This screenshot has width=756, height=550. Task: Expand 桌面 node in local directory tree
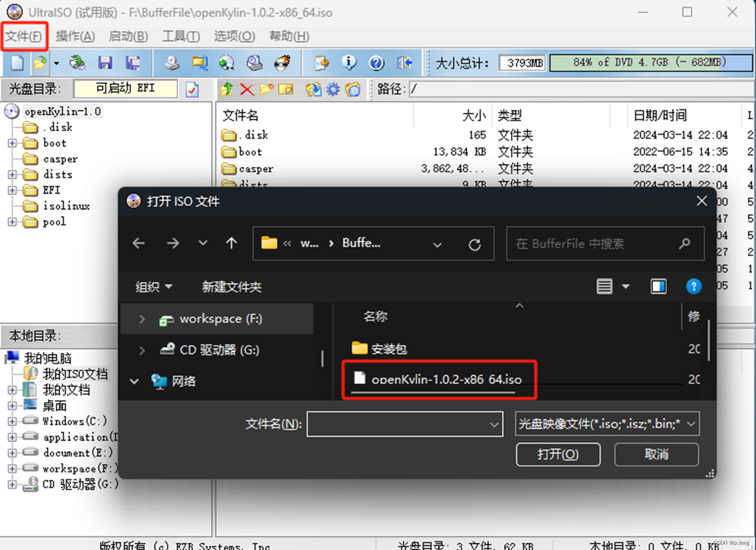(12, 406)
